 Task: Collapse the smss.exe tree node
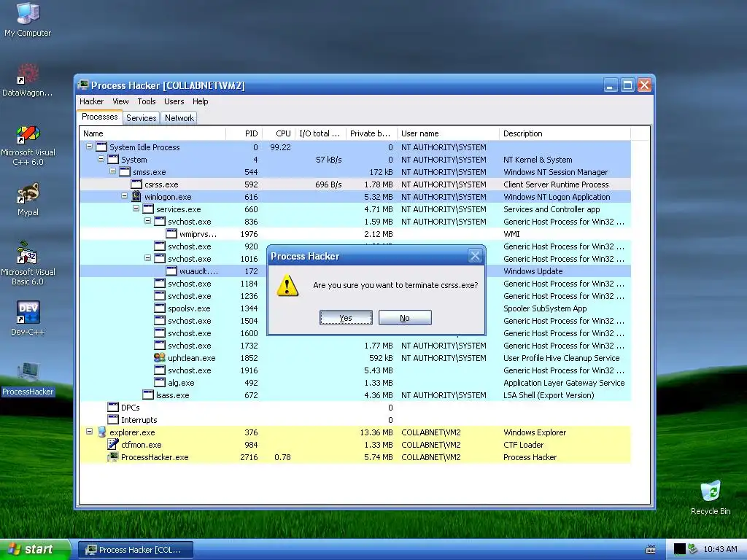[112, 171]
